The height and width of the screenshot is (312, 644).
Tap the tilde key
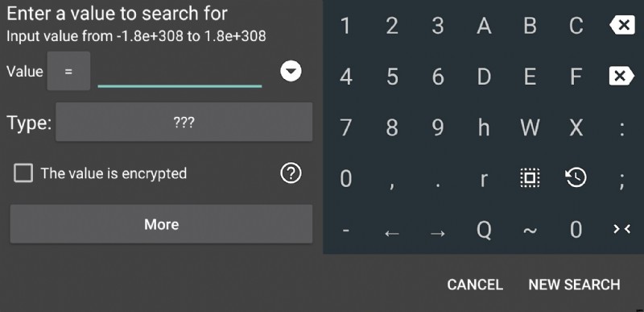point(530,230)
